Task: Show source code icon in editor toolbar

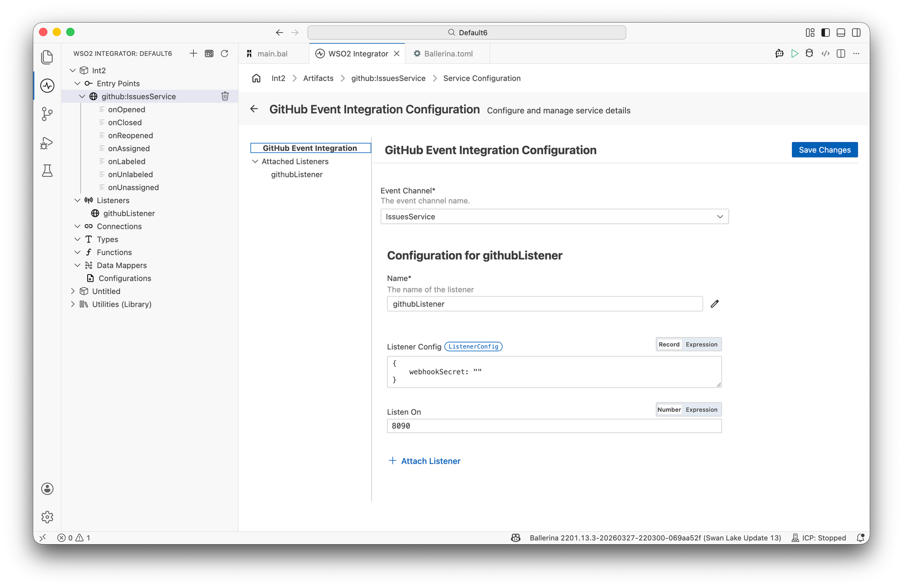Action: pos(825,53)
